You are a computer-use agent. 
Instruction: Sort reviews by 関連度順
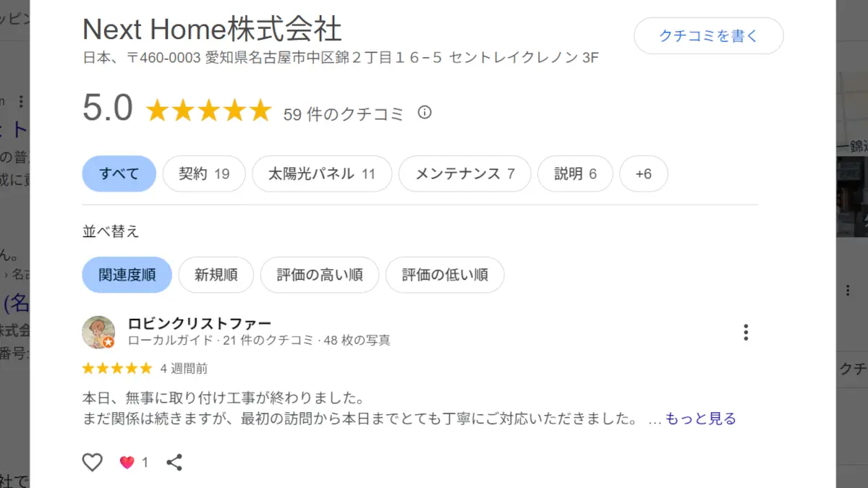127,275
